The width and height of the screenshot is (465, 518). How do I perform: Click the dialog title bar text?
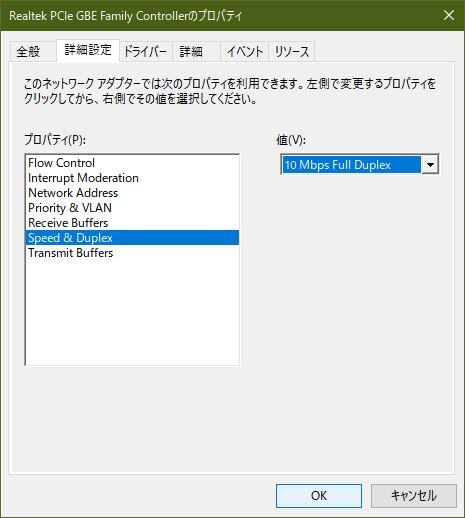[125, 16]
